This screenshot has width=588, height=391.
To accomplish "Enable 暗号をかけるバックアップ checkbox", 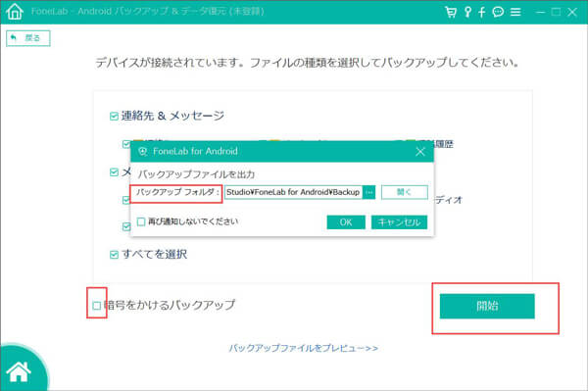I will (97, 306).
